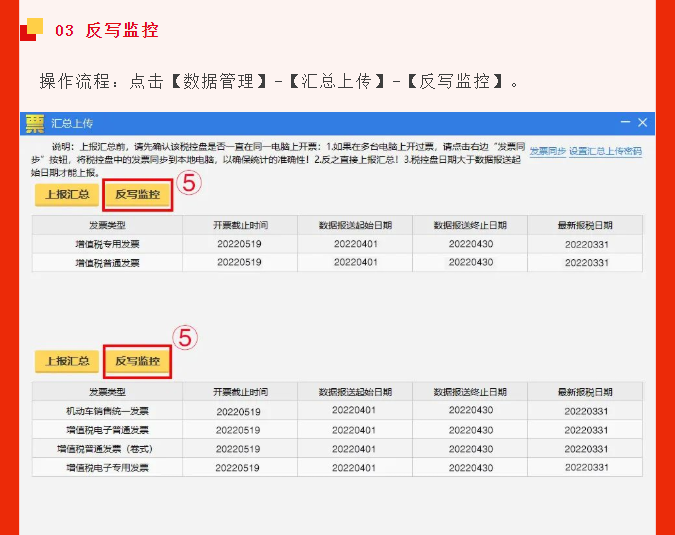Click 20220519 in the 增值税专用发票 row
The image size is (675, 535).
(239, 244)
